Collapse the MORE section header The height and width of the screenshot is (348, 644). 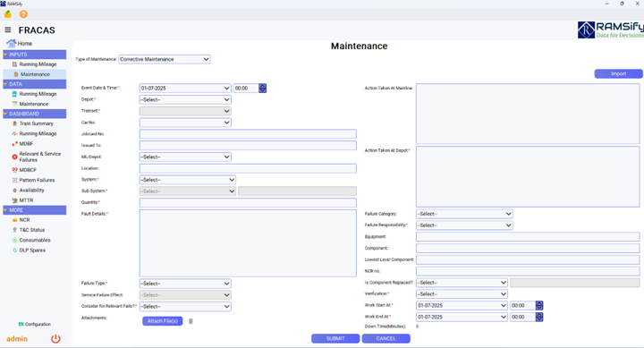[x=35, y=210]
